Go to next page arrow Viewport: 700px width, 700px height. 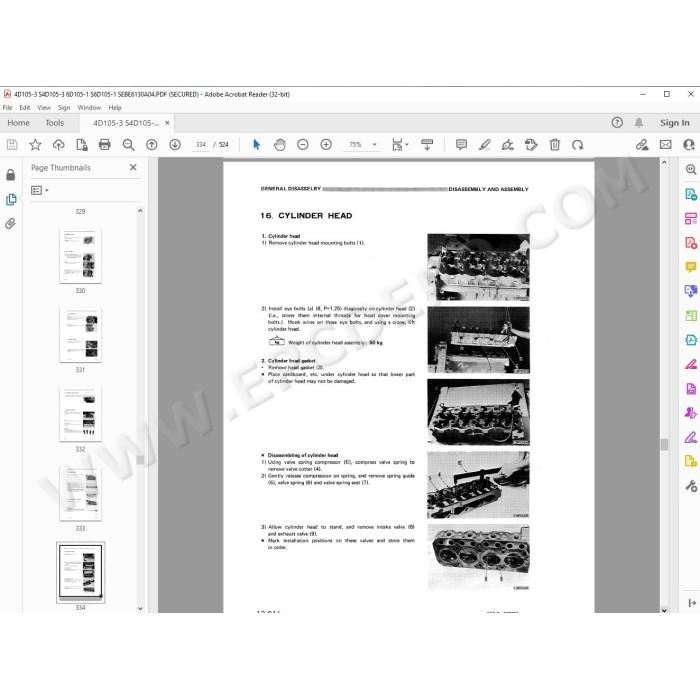click(175, 145)
